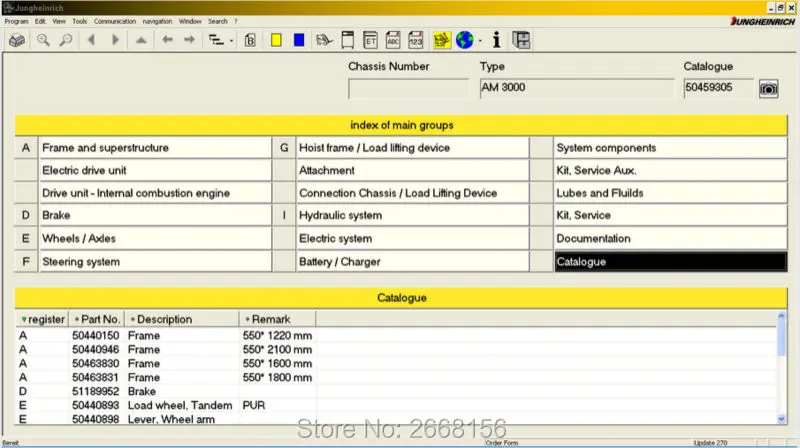This screenshot has height=448, width=800.
Task: Open the Edit menu
Action: (x=40, y=21)
